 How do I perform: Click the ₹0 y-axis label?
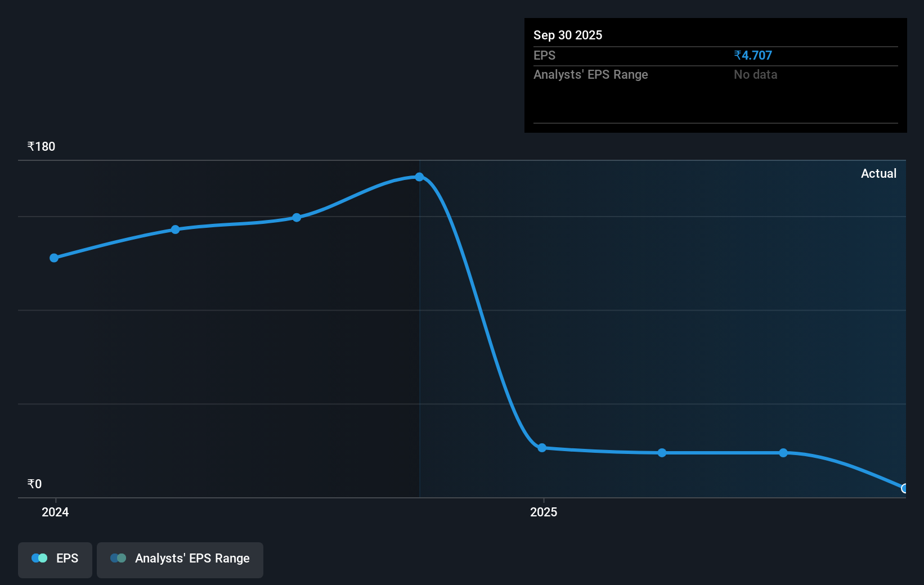(x=34, y=484)
